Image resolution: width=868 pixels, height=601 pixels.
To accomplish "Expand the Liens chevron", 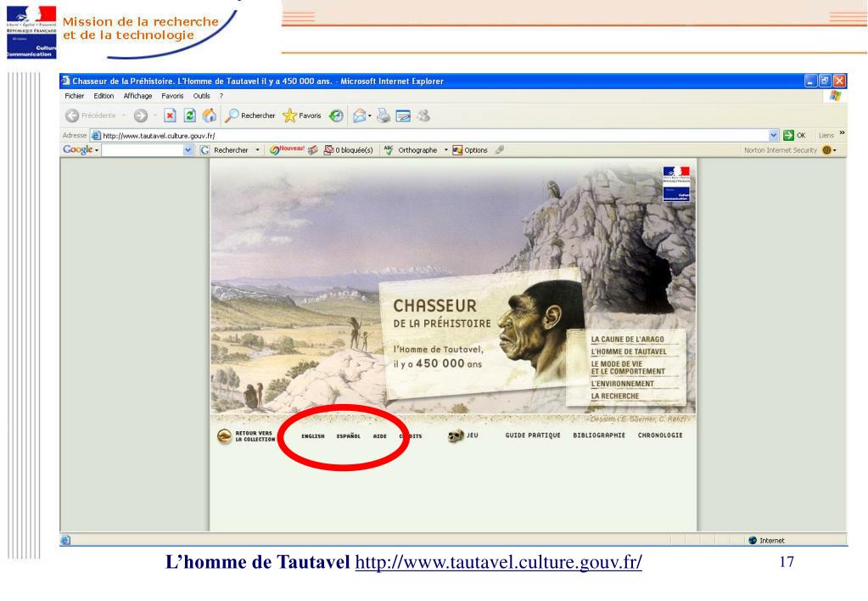I will click(842, 133).
